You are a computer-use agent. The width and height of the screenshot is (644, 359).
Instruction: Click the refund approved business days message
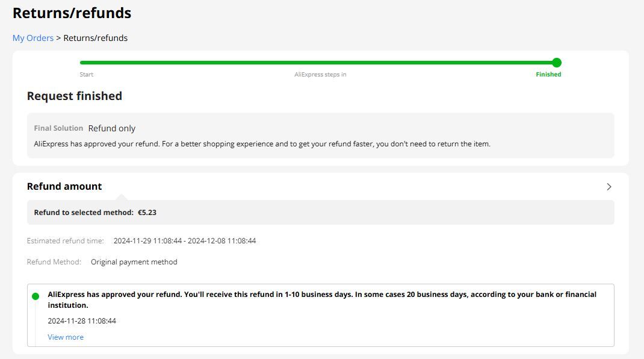point(322,300)
